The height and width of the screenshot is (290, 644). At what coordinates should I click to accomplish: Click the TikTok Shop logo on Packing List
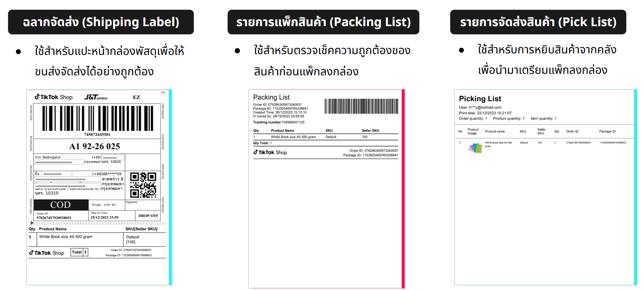270,152
